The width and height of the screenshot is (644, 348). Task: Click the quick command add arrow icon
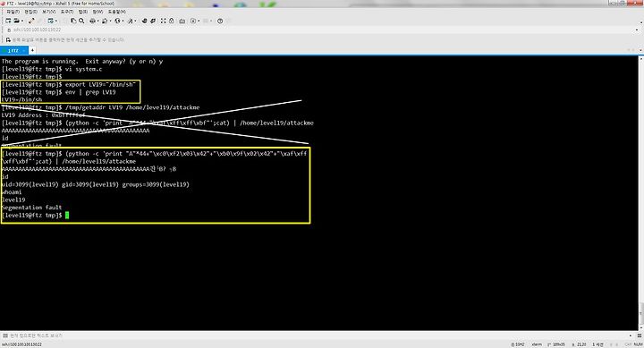click(8, 40)
